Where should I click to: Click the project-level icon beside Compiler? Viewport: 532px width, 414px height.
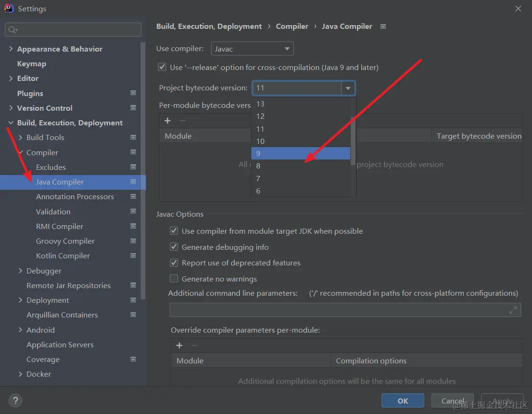click(133, 152)
